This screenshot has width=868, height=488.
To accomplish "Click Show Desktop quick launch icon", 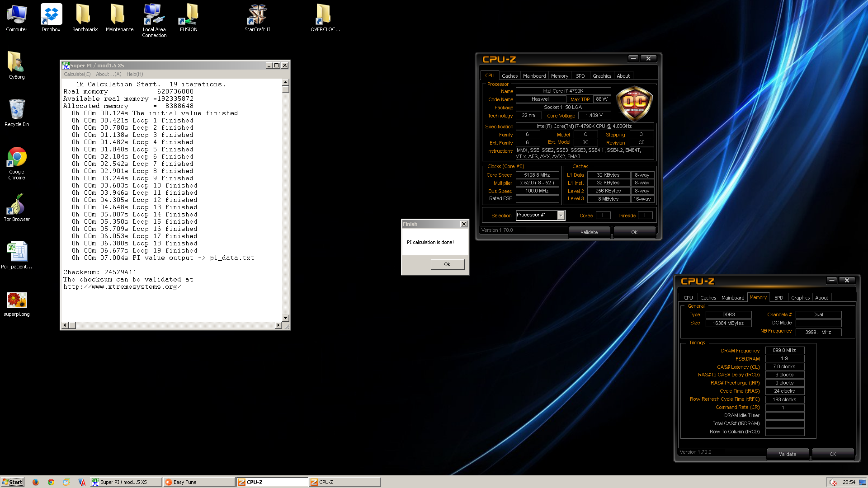I will pyautogui.click(x=66, y=482).
